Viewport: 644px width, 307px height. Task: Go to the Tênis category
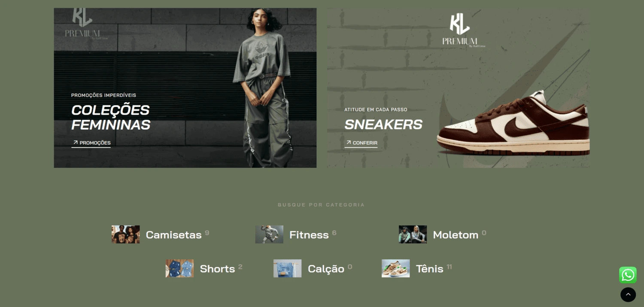[429, 269]
